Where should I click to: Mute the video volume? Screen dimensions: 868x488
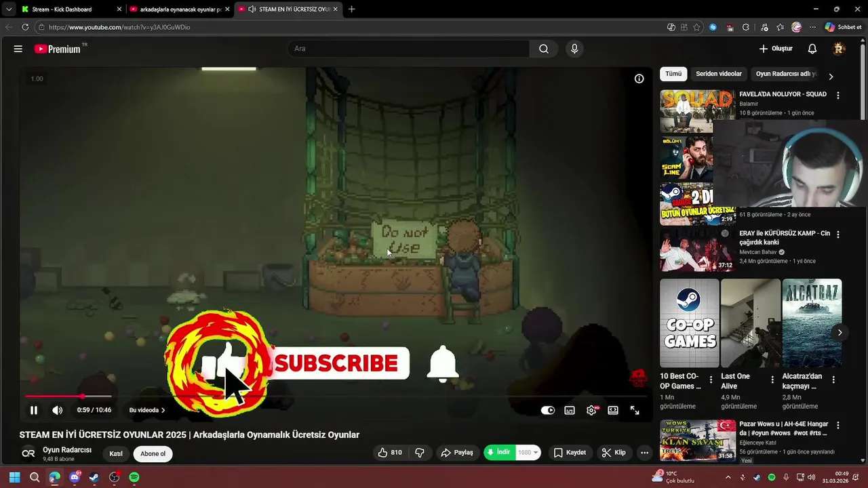pyautogui.click(x=58, y=410)
